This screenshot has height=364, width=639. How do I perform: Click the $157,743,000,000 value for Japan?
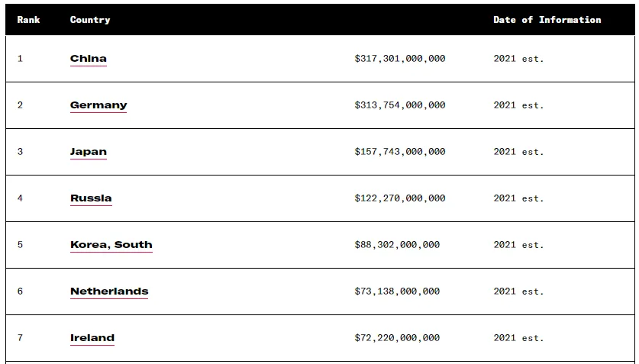[400, 152]
